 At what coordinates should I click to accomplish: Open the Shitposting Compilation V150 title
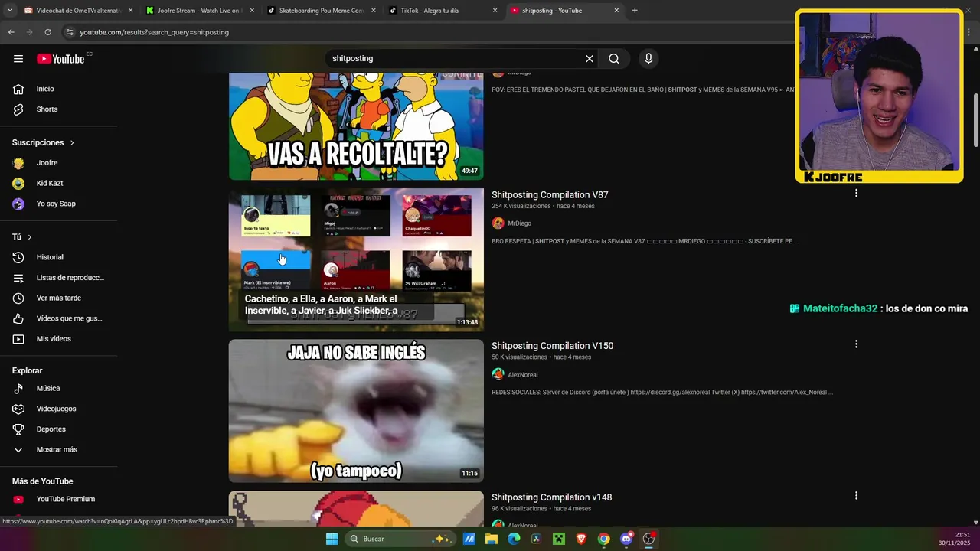click(x=552, y=346)
